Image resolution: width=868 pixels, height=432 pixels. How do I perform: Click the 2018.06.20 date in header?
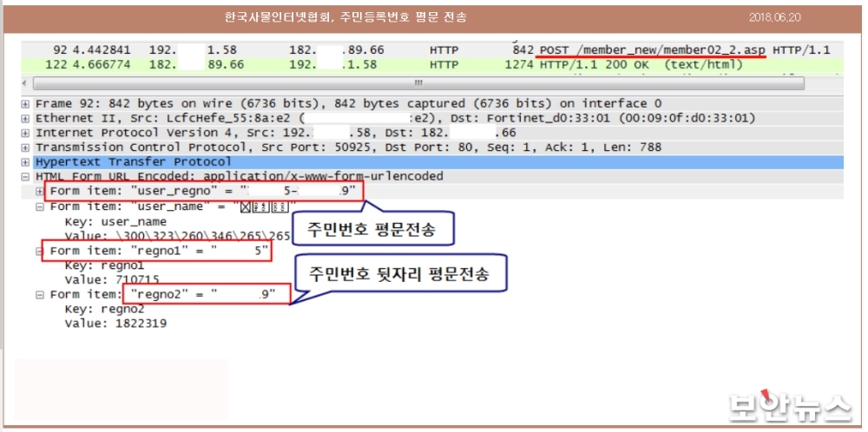tap(774, 17)
